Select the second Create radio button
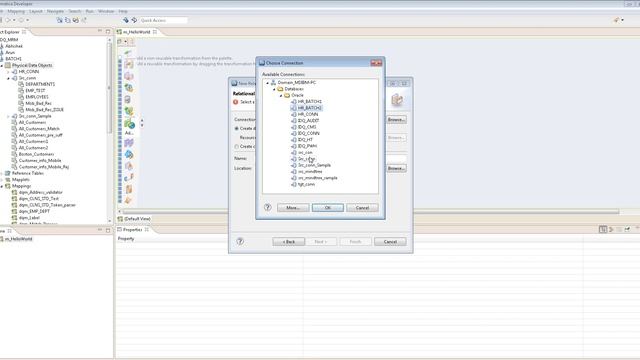 236,147
